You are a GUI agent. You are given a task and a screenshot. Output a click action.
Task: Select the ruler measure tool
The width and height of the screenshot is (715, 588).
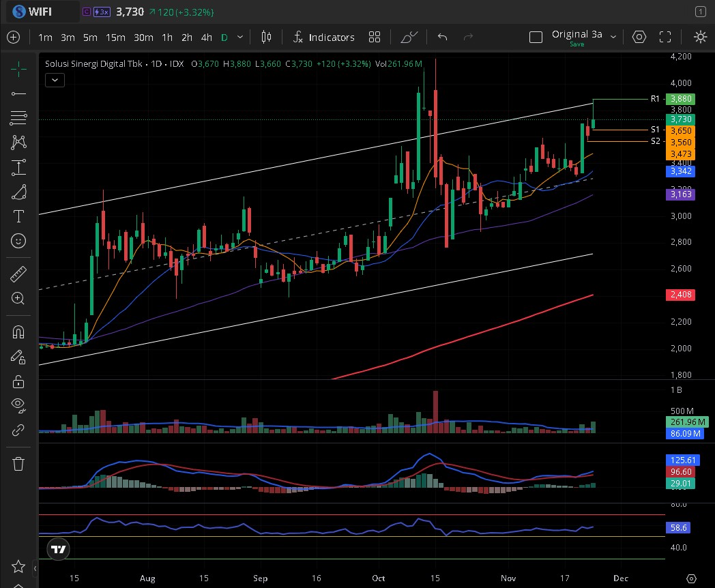18,274
